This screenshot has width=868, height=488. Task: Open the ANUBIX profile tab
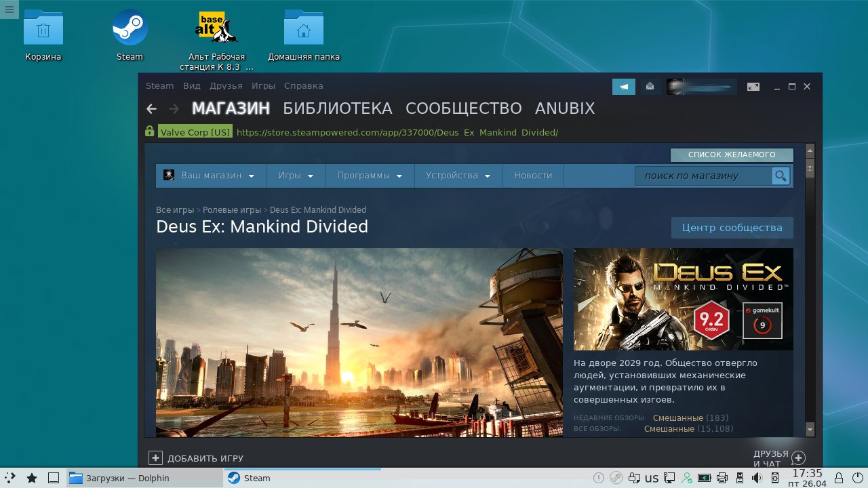[x=565, y=108]
